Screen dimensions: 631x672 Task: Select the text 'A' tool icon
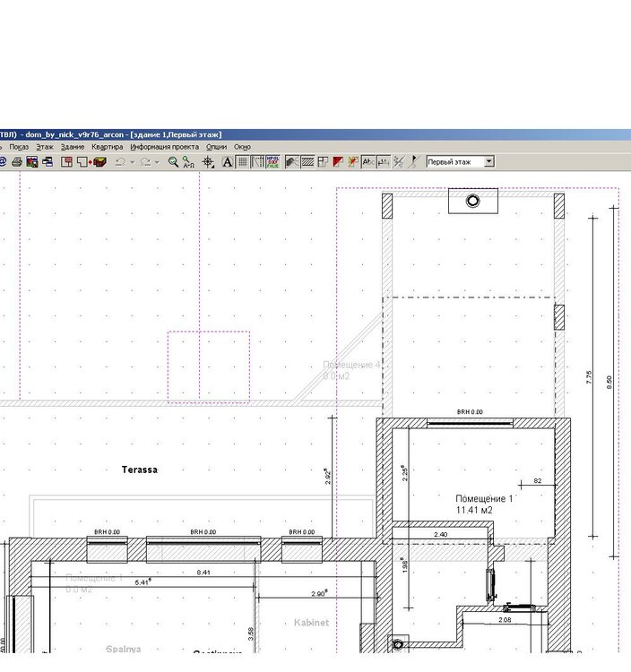click(227, 162)
